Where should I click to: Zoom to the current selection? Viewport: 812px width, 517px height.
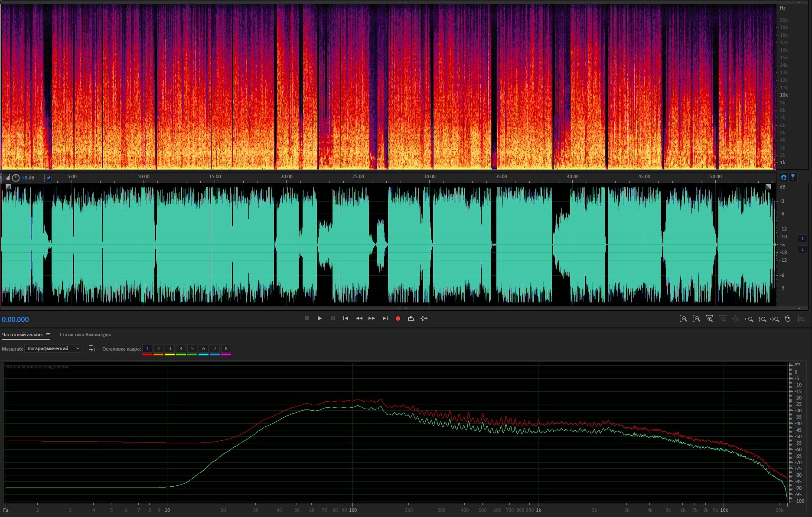[x=775, y=319]
